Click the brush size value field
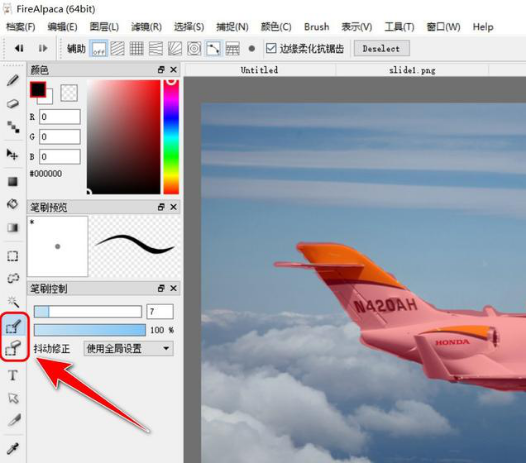The width and height of the screenshot is (526, 463). (x=160, y=312)
